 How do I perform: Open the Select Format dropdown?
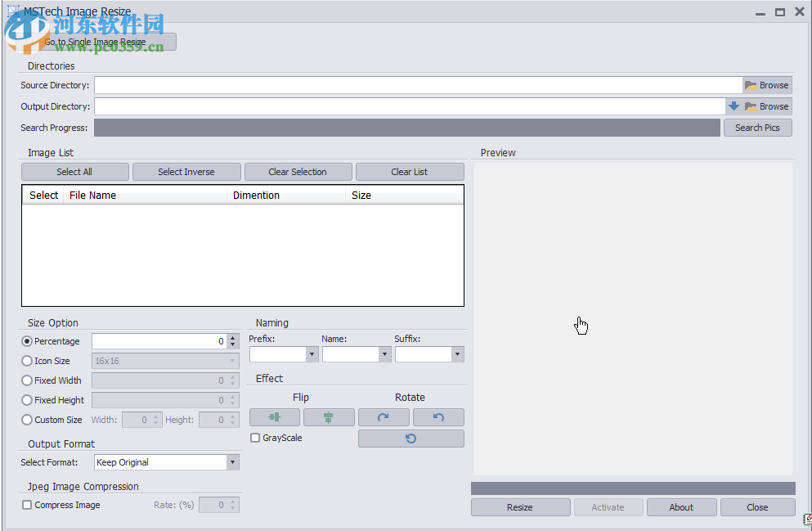pos(232,462)
